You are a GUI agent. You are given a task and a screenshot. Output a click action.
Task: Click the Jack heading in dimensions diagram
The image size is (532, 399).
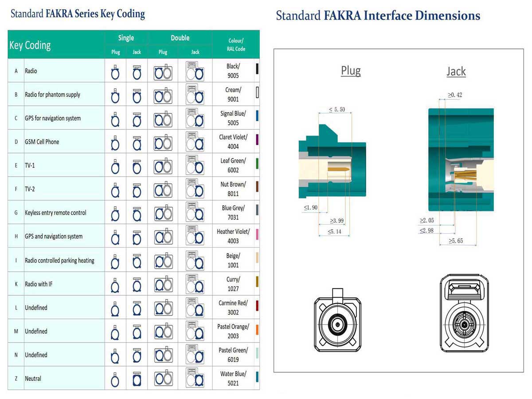[456, 71]
